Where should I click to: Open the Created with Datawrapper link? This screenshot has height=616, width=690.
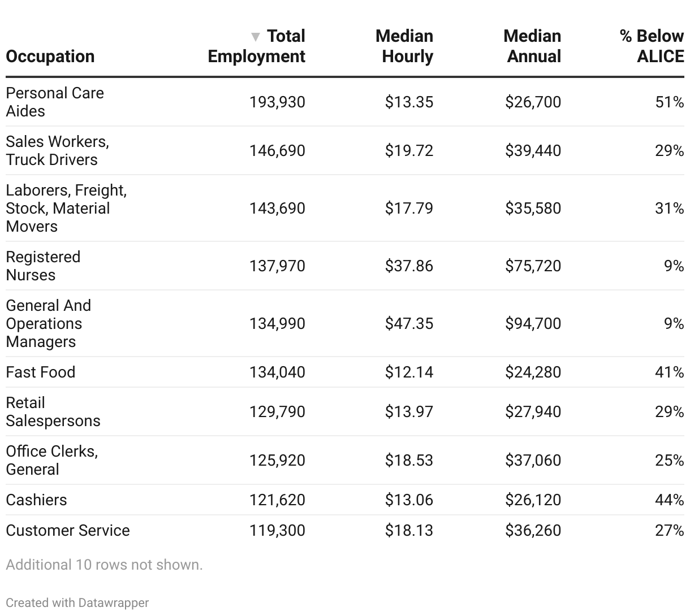(x=77, y=603)
